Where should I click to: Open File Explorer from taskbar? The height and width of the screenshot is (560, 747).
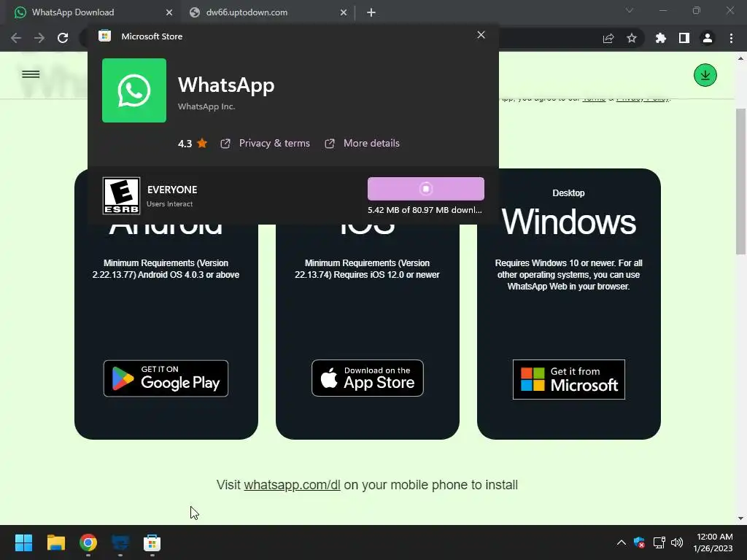[55, 542]
